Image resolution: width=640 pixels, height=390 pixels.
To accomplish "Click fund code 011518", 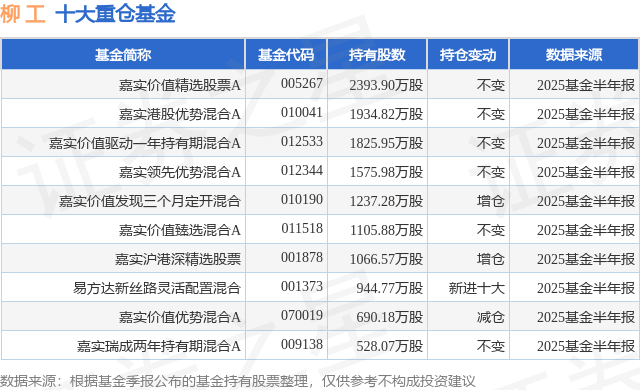I will pos(302,228).
